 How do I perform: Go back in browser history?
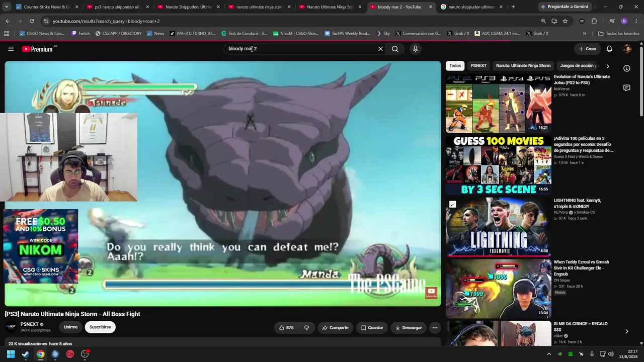tap(8, 21)
